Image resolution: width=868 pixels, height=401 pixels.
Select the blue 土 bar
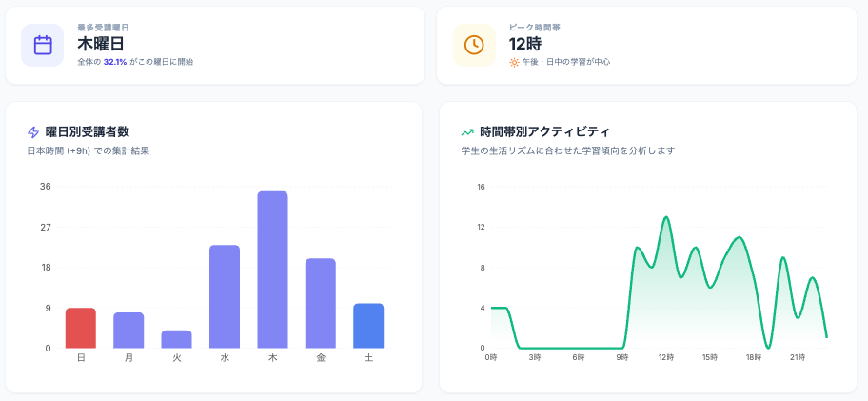(368, 326)
